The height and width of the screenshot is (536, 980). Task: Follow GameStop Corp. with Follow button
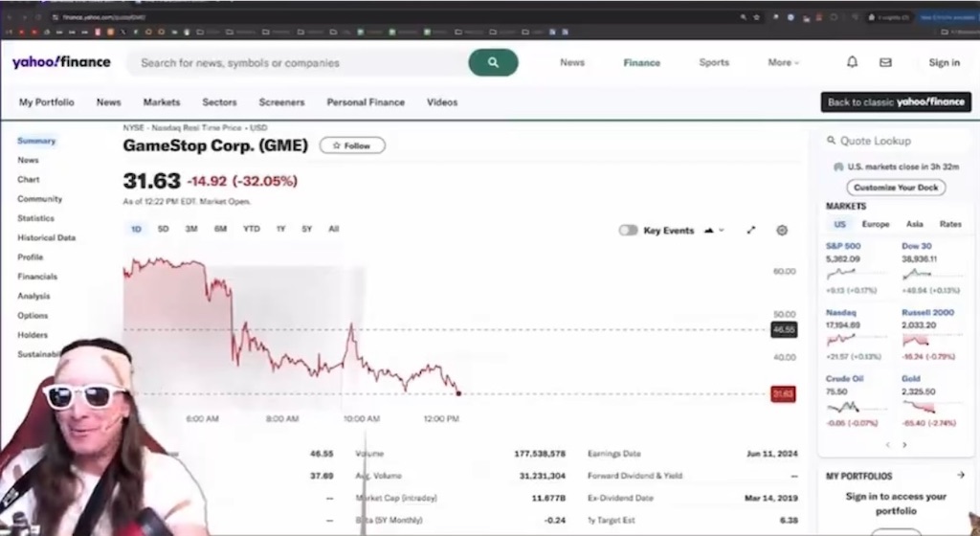tap(352, 145)
